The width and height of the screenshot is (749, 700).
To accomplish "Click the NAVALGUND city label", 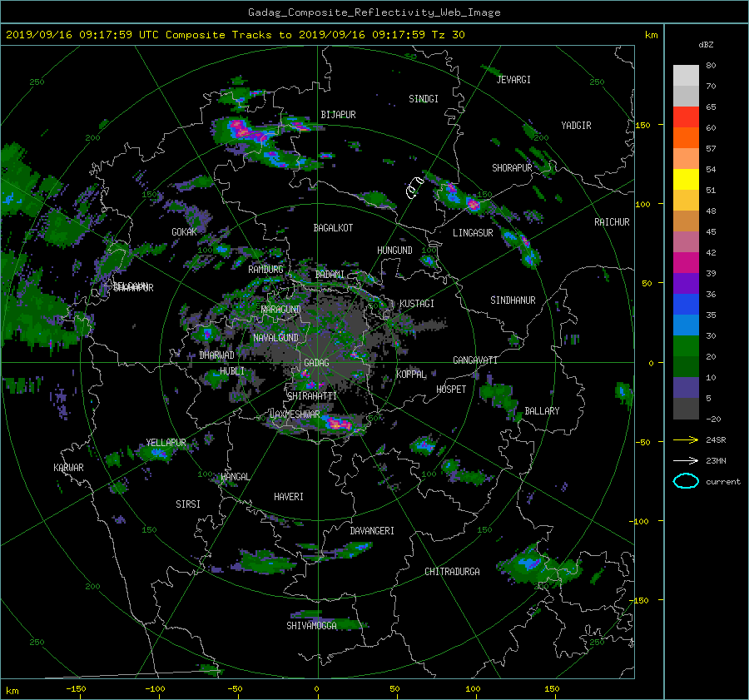I will click(275, 338).
